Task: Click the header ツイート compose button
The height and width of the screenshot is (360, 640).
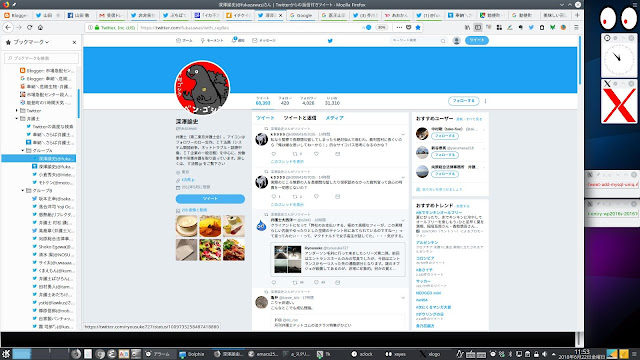Action: click(476, 40)
